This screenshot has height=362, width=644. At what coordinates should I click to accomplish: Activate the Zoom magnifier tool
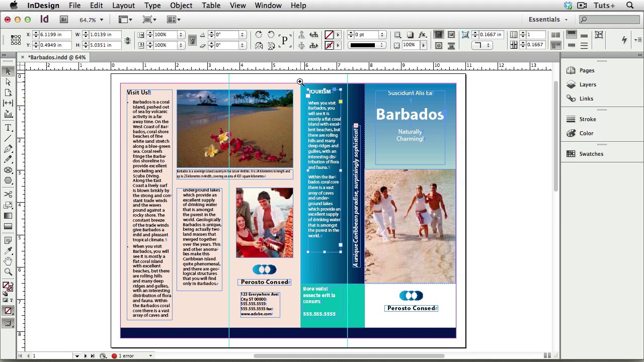pyautogui.click(x=8, y=272)
